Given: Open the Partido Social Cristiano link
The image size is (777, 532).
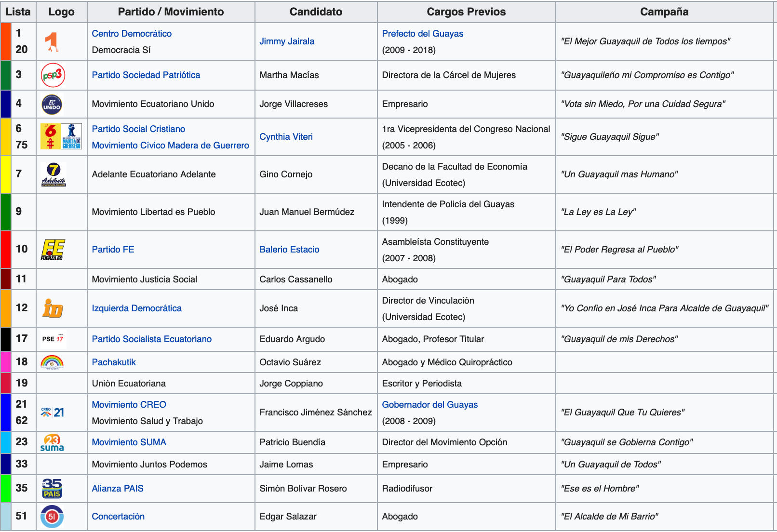Looking at the screenshot, I should (138, 129).
